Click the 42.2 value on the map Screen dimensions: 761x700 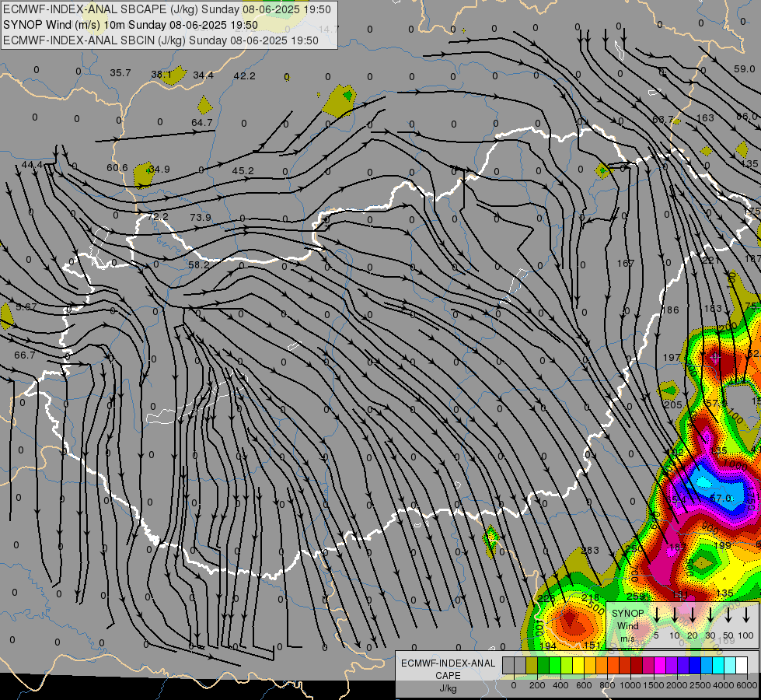tap(245, 75)
